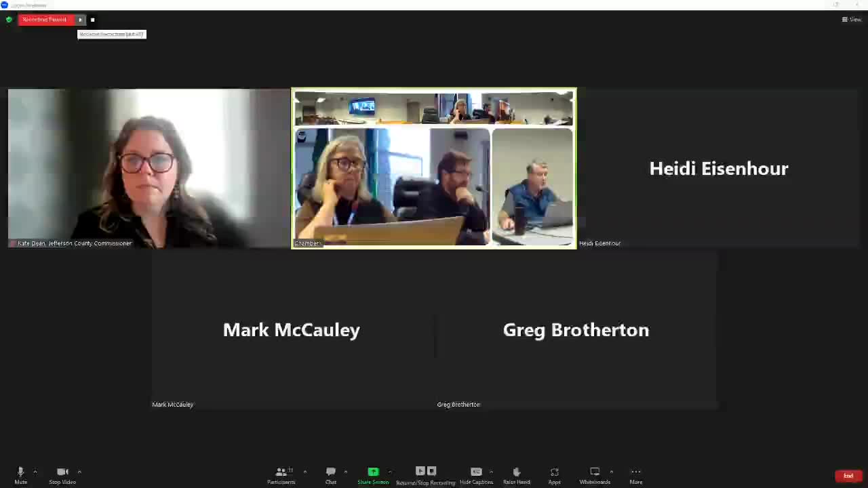Viewport: 868px width, 488px height.
Task: Expand the arrow next to Participants
Action: (304, 472)
